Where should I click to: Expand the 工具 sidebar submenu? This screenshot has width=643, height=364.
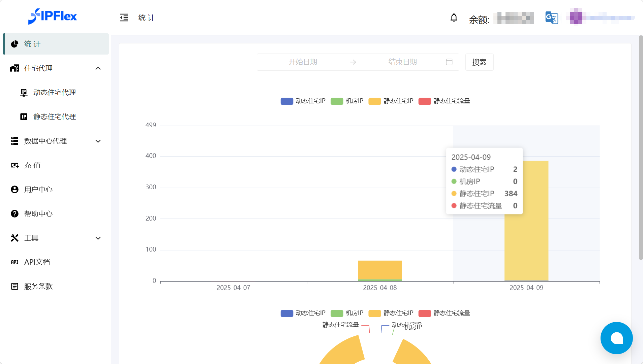point(98,238)
